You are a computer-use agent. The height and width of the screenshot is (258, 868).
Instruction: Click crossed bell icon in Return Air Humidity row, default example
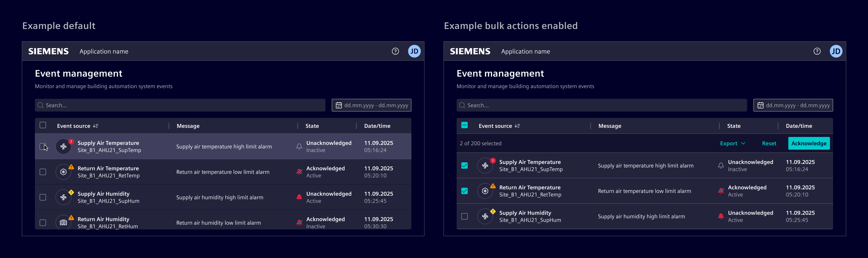[299, 223]
